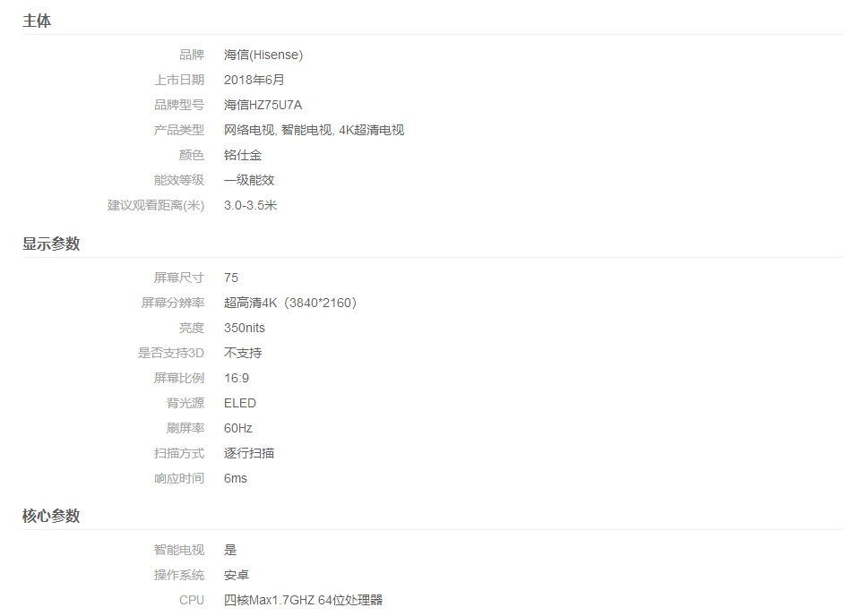The width and height of the screenshot is (862, 616).
Task: Select the value '四核Max1.7GHZ 64位处理器'
Action: click(303, 600)
